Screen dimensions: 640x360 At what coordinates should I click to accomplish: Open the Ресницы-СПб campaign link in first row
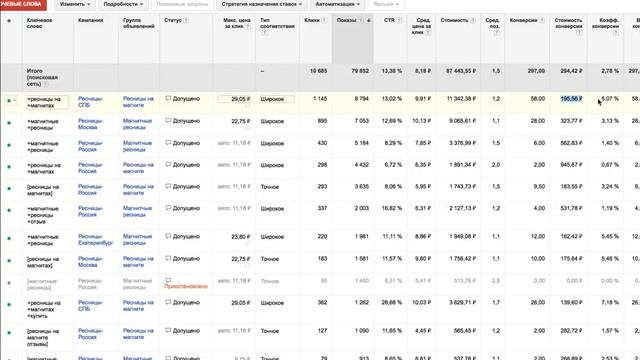tap(90, 102)
